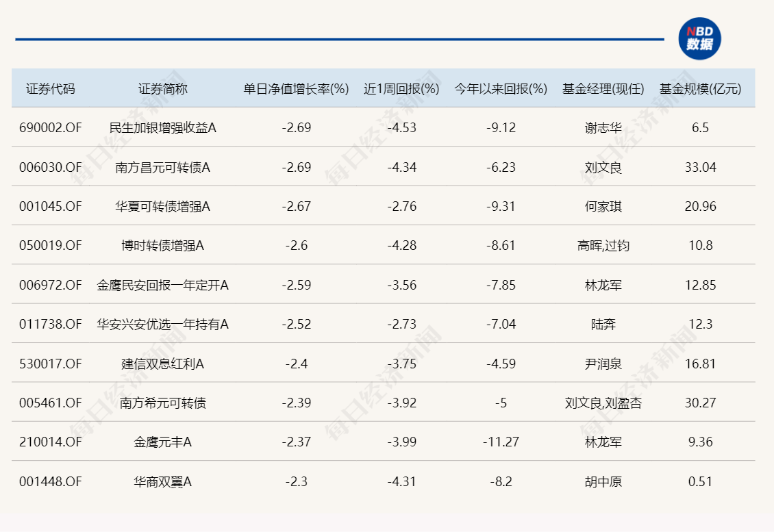This screenshot has height=532, width=774.
Task: Open 金鹰民安回报一年定开A fund name
Action: click(x=162, y=285)
